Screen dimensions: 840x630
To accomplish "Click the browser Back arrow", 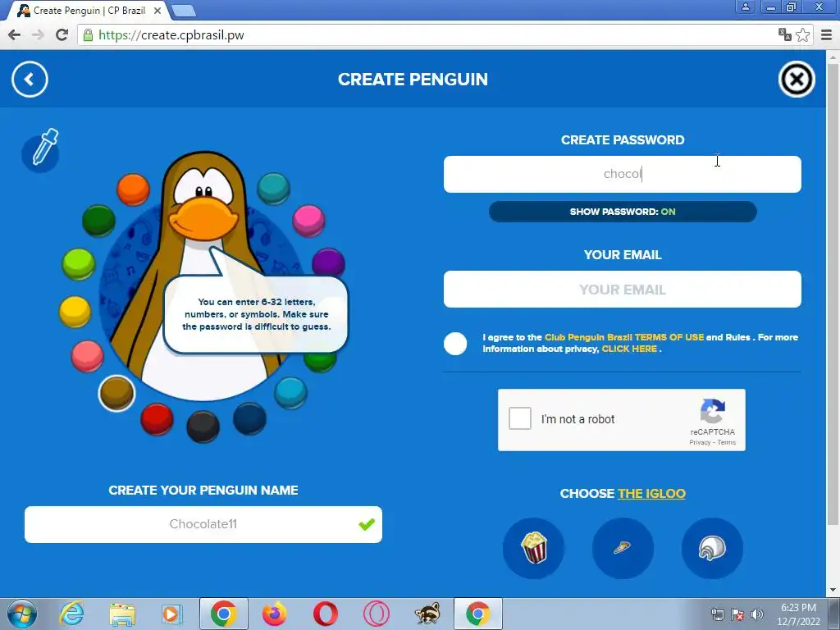I will click(x=15, y=35).
